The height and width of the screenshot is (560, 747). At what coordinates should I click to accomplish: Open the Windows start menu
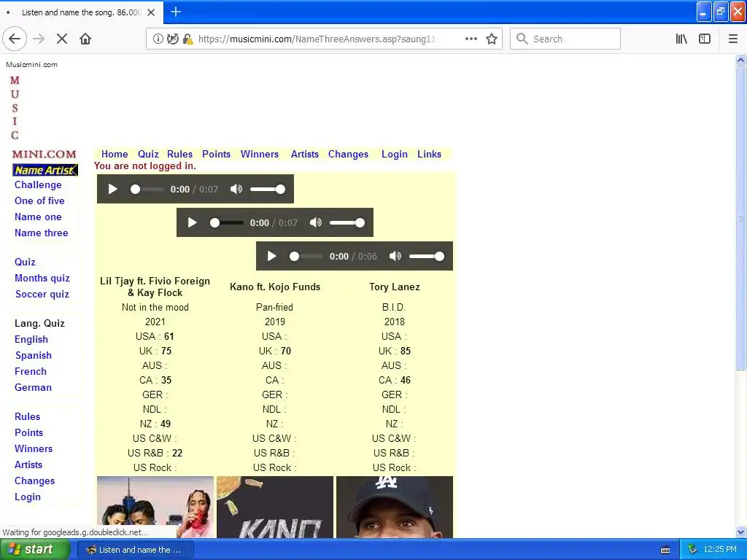click(x=35, y=550)
